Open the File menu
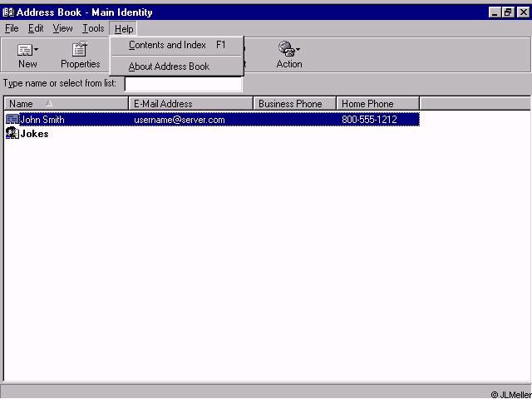 (12, 28)
